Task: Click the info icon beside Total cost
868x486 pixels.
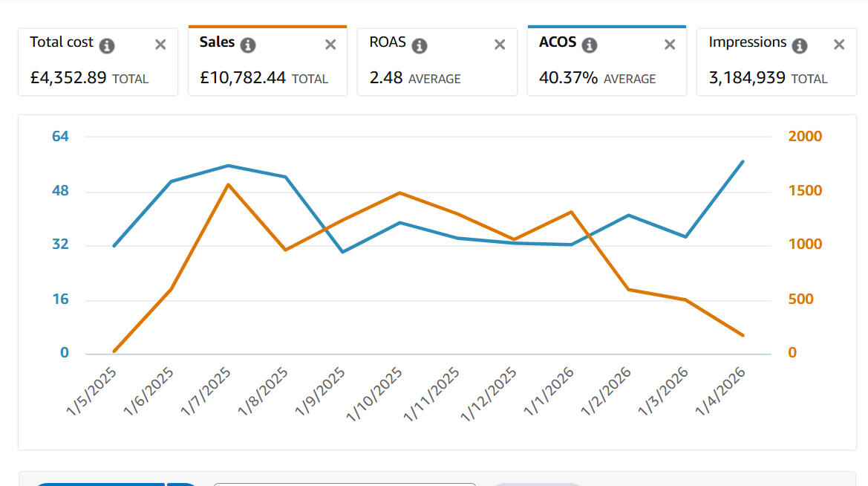Action: point(107,45)
